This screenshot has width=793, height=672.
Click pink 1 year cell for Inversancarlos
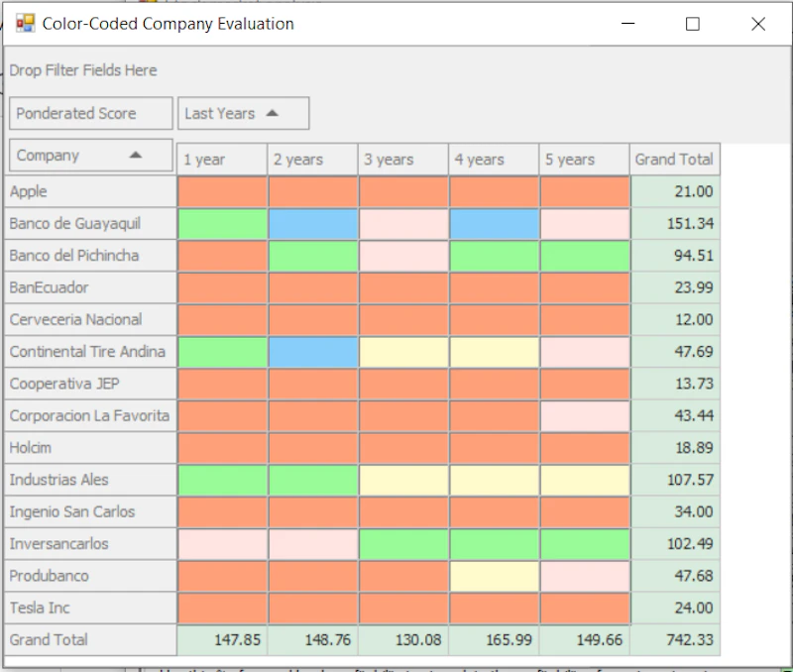[x=222, y=543]
